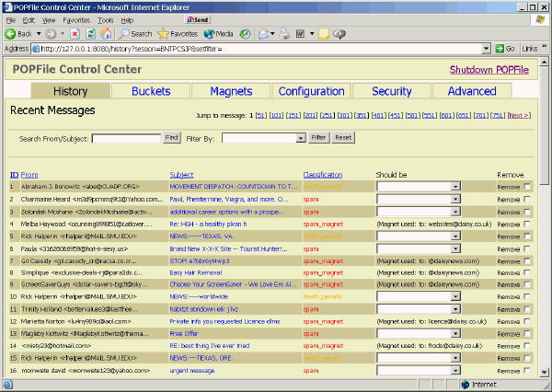Open the Tools menu
Image resolution: width=552 pixels, height=392 pixels.
coord(105,20)
